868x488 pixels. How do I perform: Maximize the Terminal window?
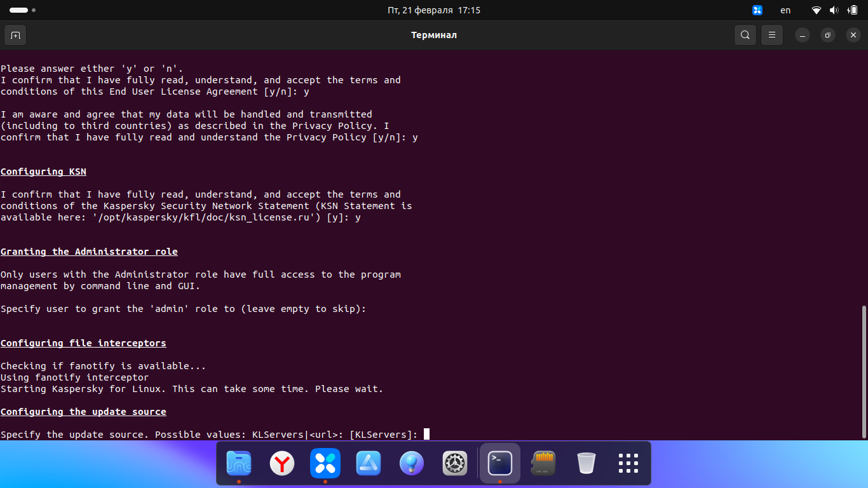[828, 36]
